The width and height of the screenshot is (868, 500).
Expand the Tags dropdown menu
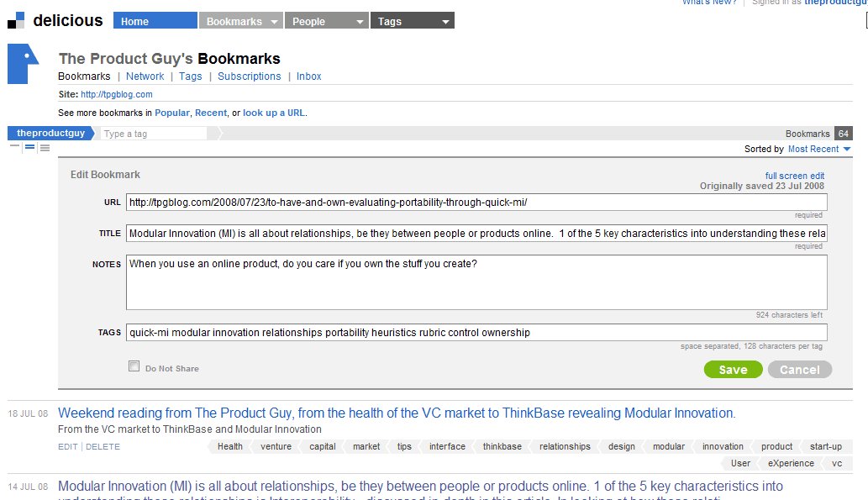(x=412, y=21)
